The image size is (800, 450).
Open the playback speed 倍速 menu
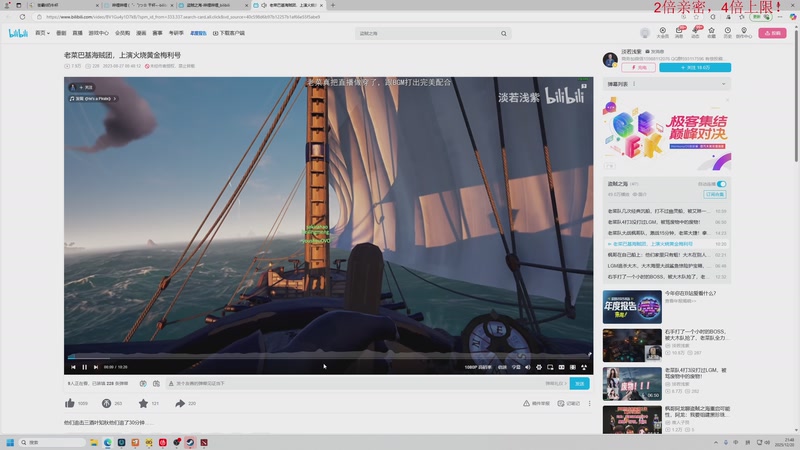[x=502, y=367]
